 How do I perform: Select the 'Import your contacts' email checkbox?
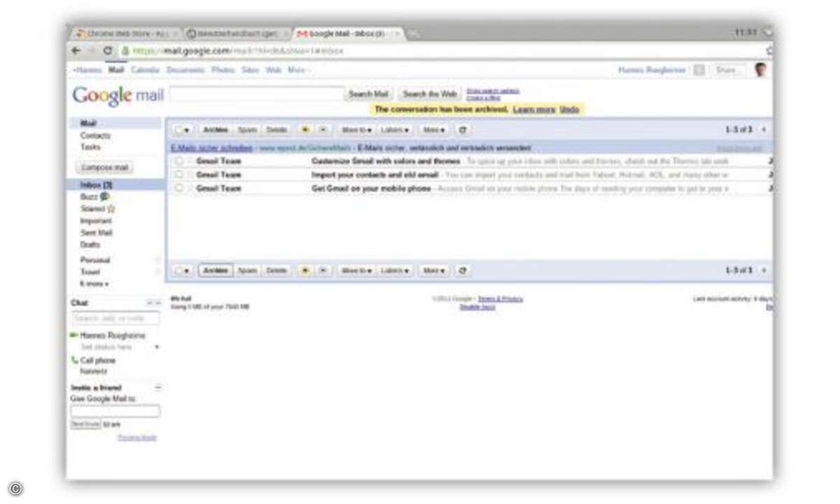tap(179, 174)
